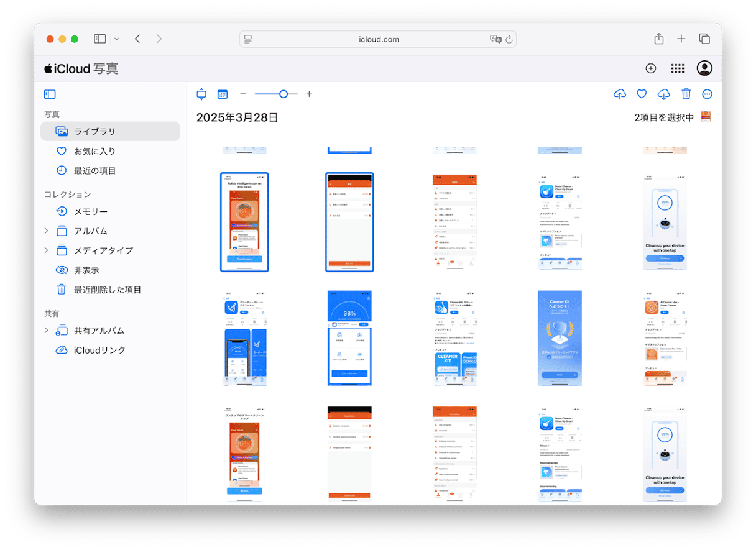Click the calendar date view icon
Screen dimensions: 756x550
tap(223, 94)
